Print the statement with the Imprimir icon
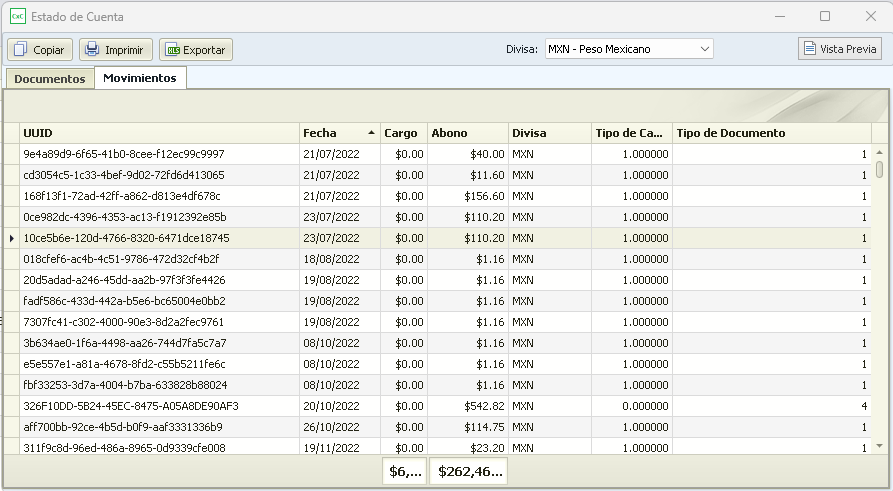 (92, 49)
